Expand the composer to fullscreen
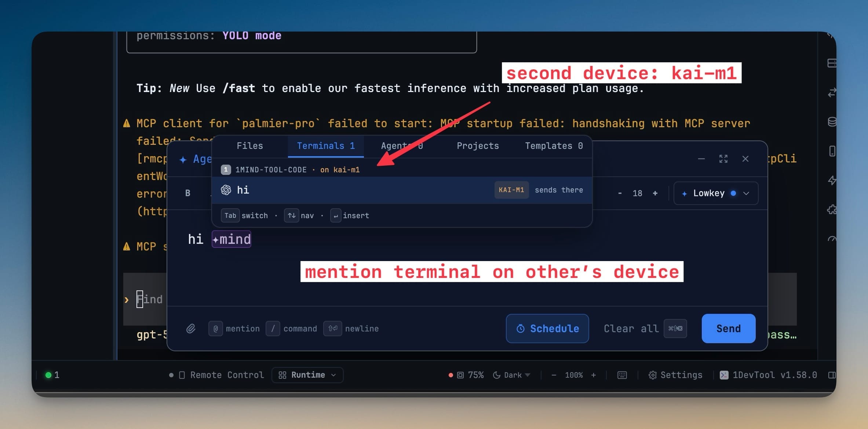This screenshot has width=868, height=429. click(723, 159)
